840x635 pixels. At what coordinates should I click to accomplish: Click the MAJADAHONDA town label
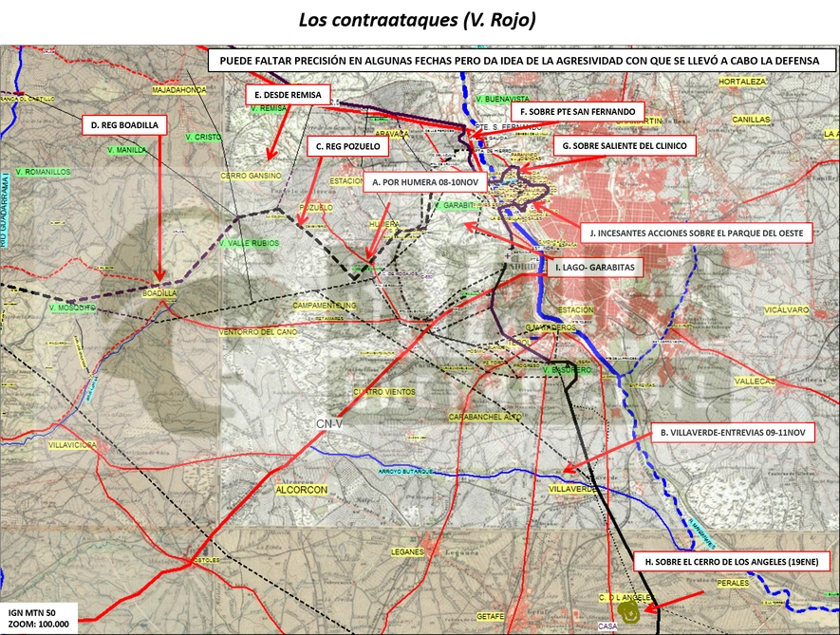pyautogui.click(x=179, y=90)
